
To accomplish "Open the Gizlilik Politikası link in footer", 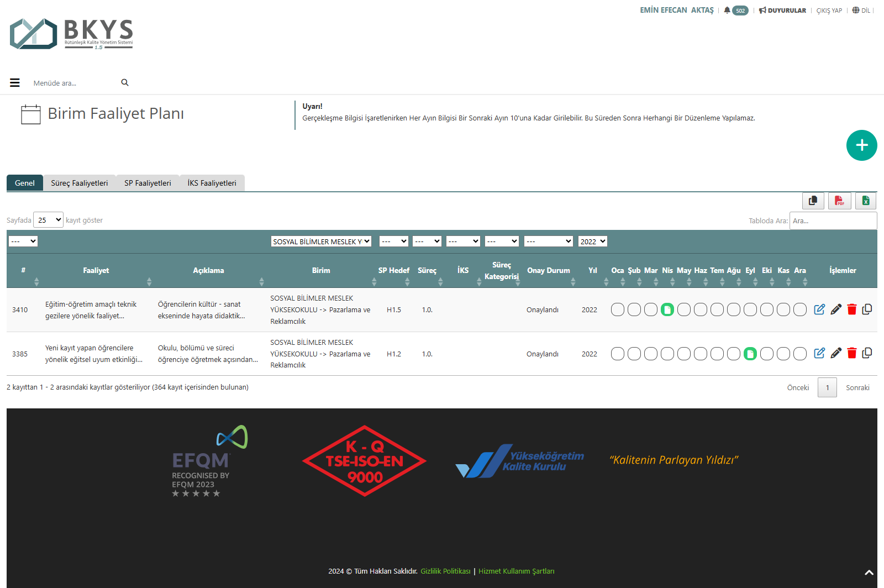I will [445, 571].
